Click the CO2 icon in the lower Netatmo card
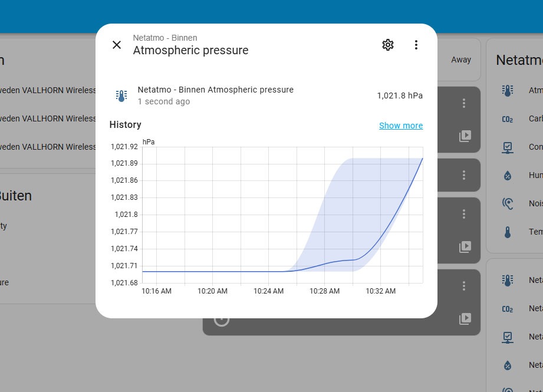543x392 pixels. coord(508,309)
